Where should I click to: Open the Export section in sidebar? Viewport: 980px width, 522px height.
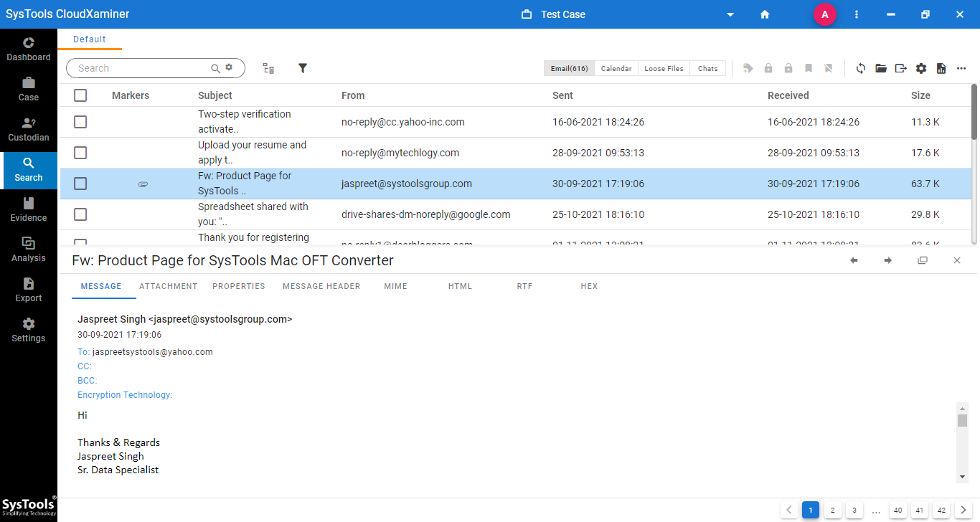(x=29, y=290)
